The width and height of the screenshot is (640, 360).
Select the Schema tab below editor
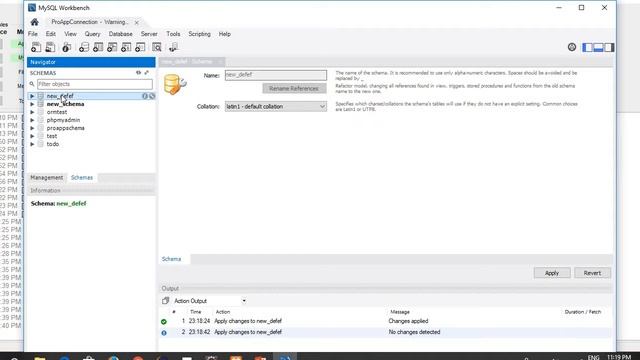pyautogui.click(x=171, y=259)
